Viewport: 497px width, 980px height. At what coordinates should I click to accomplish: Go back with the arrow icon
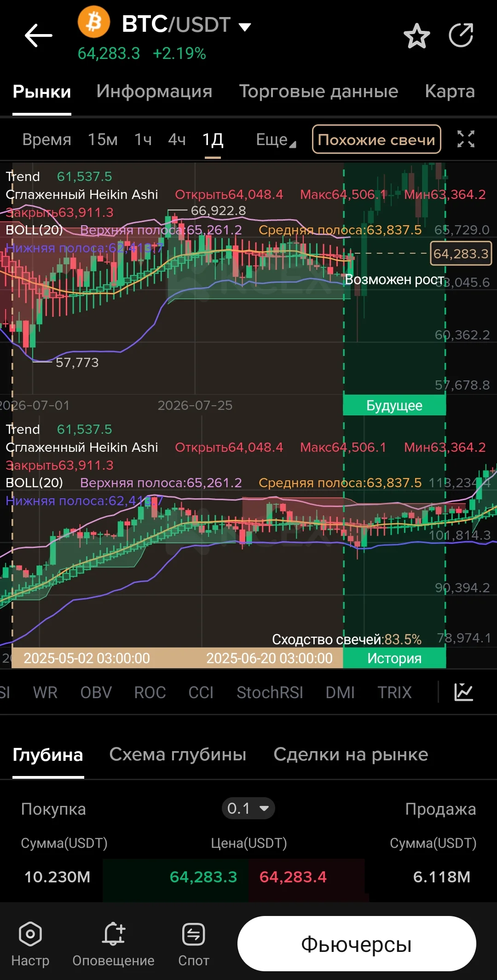(x=39, y=35)
